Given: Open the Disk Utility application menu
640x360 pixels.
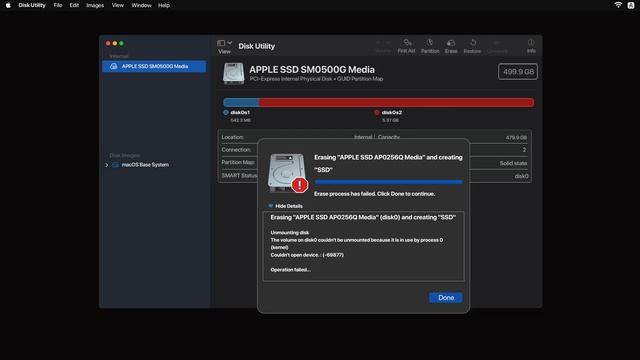Looking at the screenshot, I should (x=32, y=5).
